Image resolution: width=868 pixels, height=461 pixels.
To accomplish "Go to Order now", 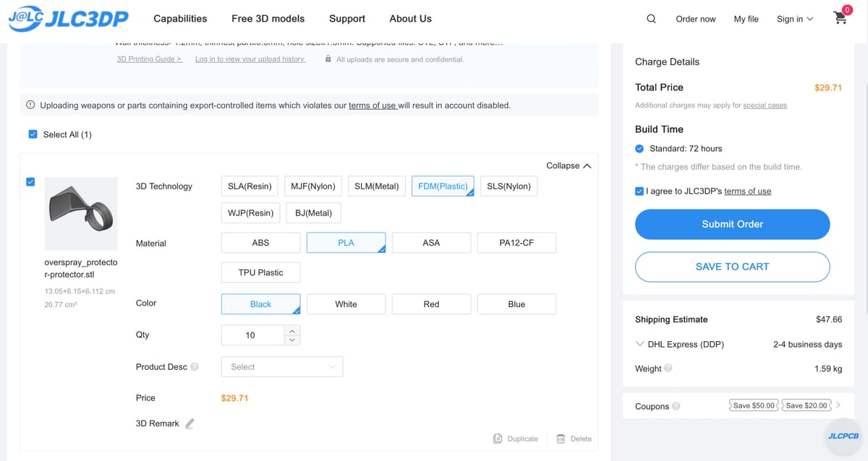I will click(x=696, y=19).
